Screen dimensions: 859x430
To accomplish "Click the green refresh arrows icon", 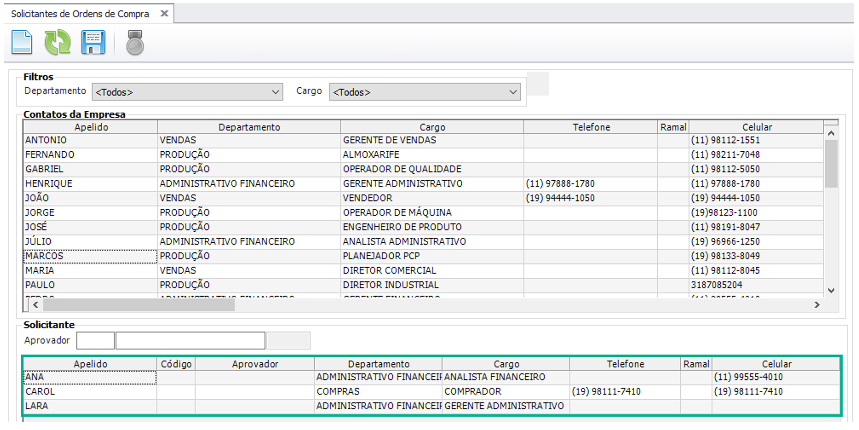I will tap(57, 43).
